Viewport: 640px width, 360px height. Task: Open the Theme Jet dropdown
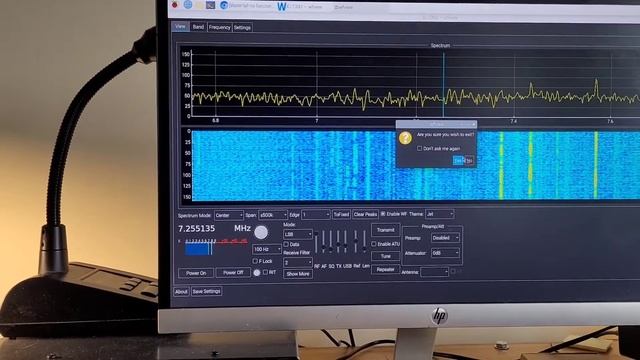tap(440, 213)
